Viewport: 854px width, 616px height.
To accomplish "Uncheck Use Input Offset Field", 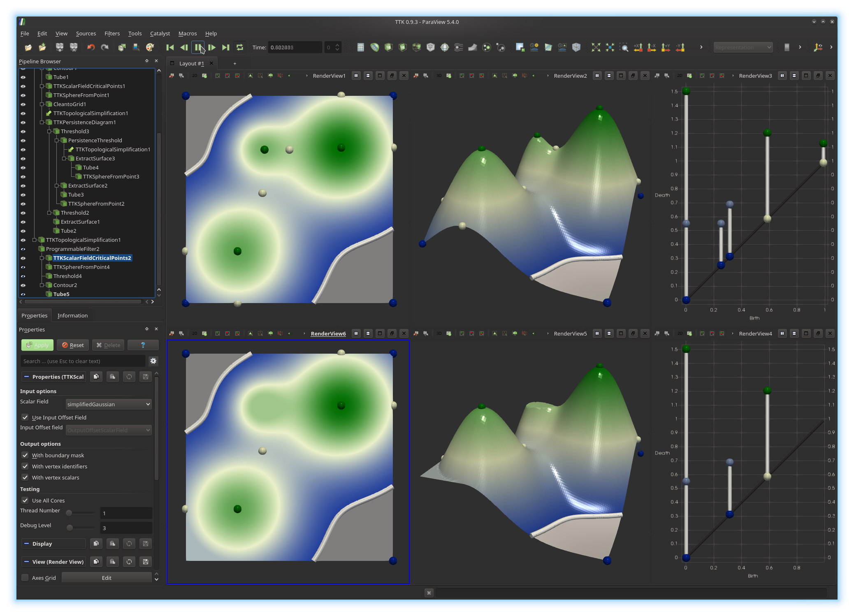I will pos(25,417).
